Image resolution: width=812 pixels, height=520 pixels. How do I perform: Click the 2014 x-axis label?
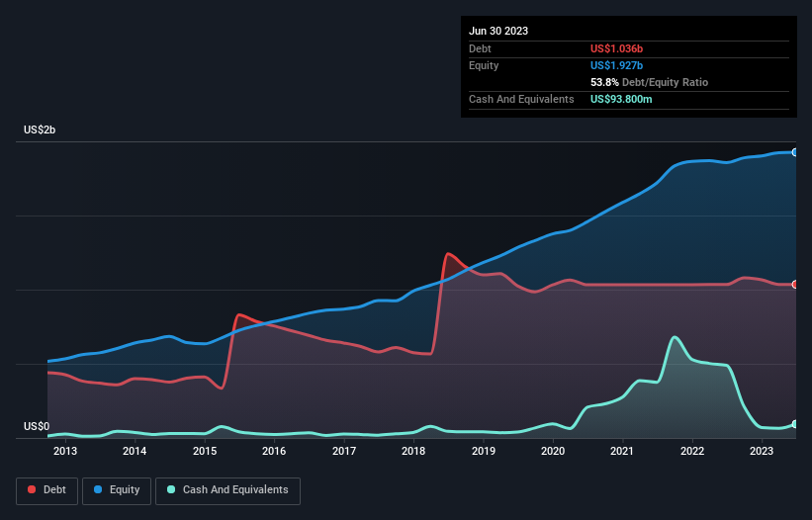135,451
